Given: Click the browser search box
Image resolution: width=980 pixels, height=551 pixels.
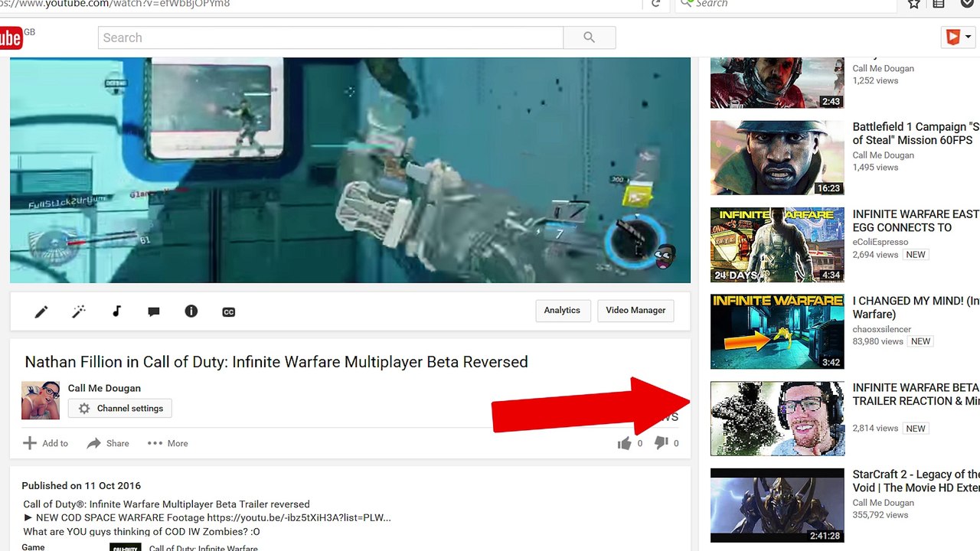Looking at the screenshot, I should (785, 4).
